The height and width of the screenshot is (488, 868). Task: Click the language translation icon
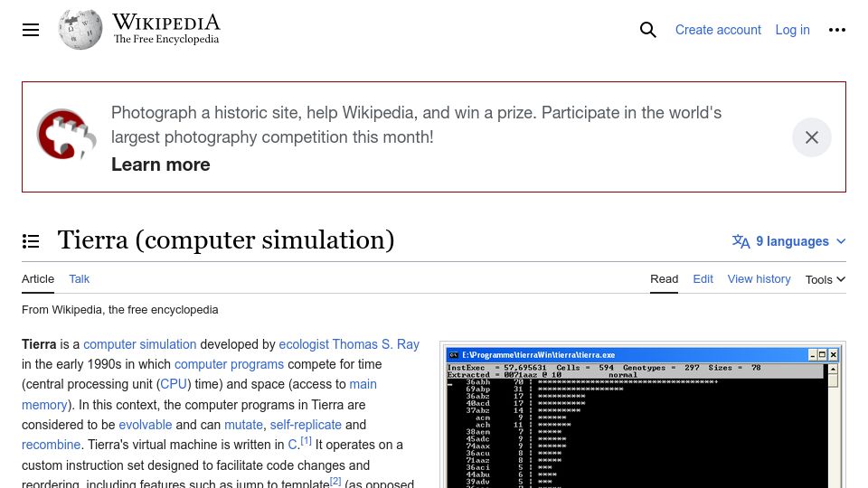[x=741, y=241]
